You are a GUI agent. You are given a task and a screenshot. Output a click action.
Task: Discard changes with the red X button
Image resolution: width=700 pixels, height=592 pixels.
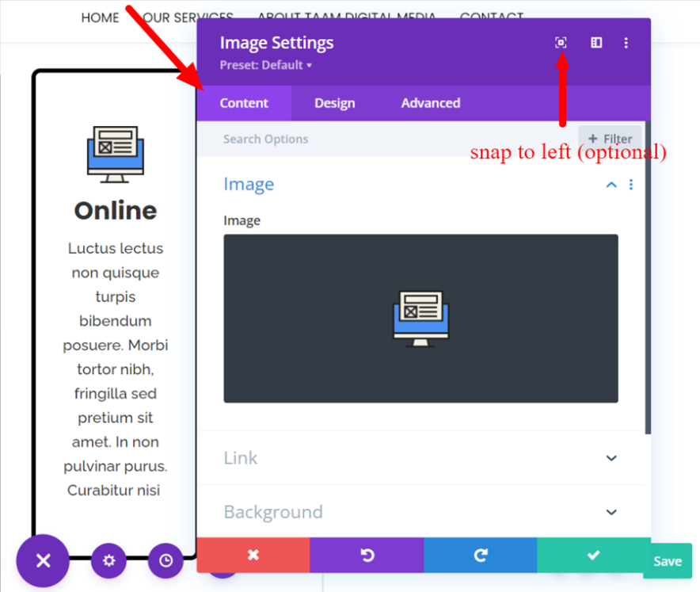[x=253, y=556]
